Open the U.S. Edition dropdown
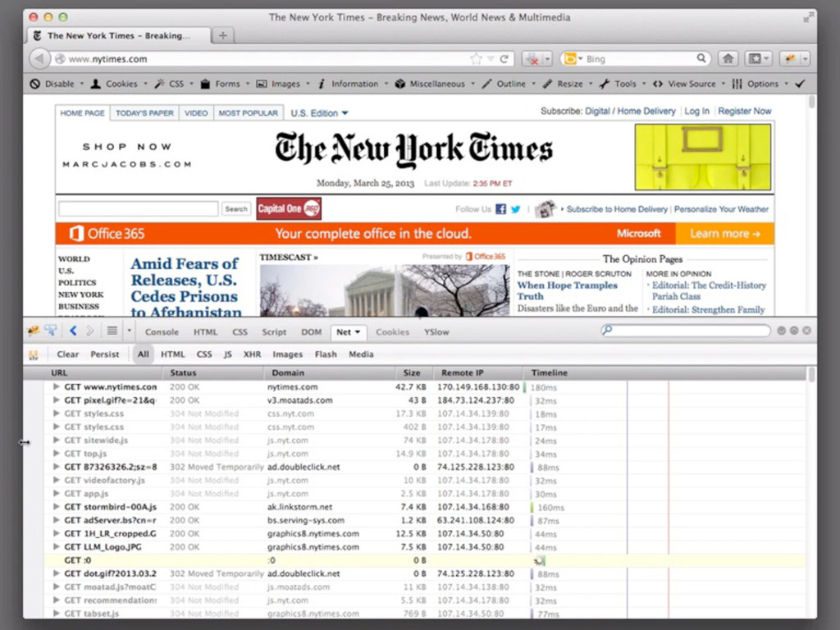840x630 pixels. click(319, 113)
